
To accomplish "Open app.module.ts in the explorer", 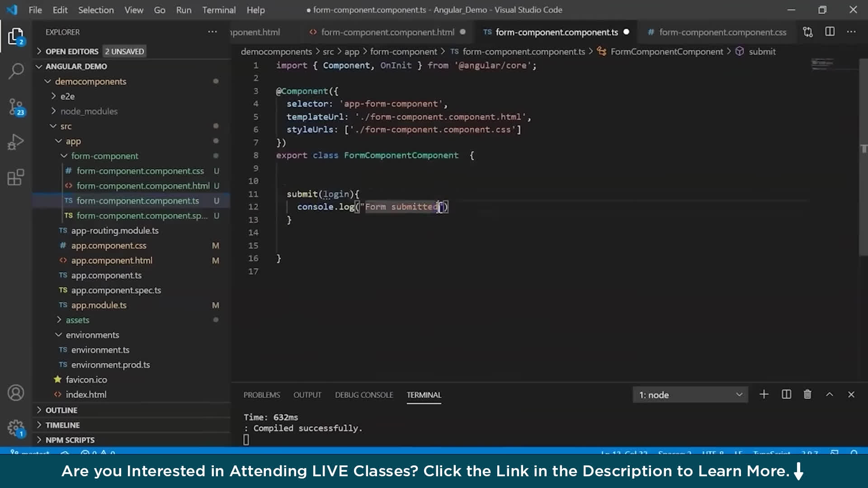I will pos(99,305).
